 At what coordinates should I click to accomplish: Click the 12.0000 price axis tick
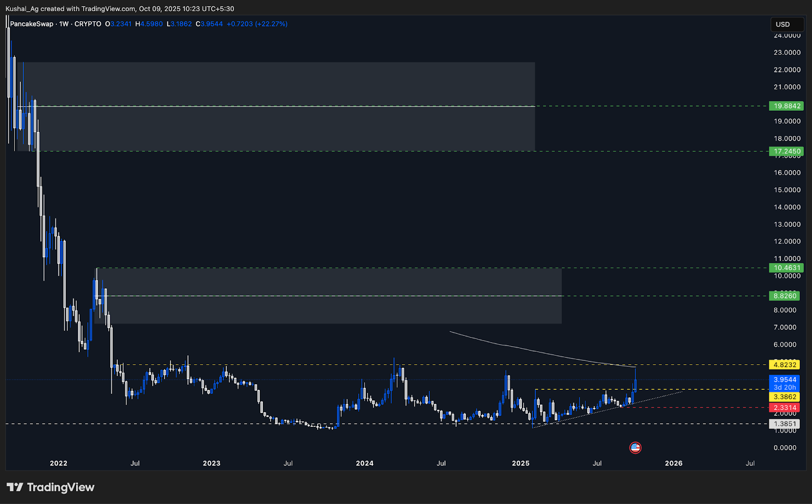787,242
